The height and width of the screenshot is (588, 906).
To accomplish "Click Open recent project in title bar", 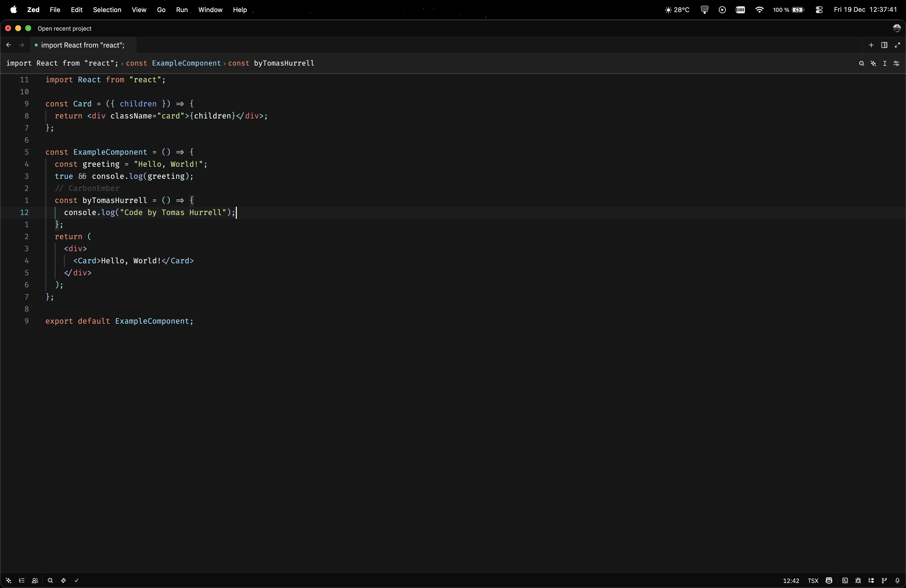I will coord(64,28).
